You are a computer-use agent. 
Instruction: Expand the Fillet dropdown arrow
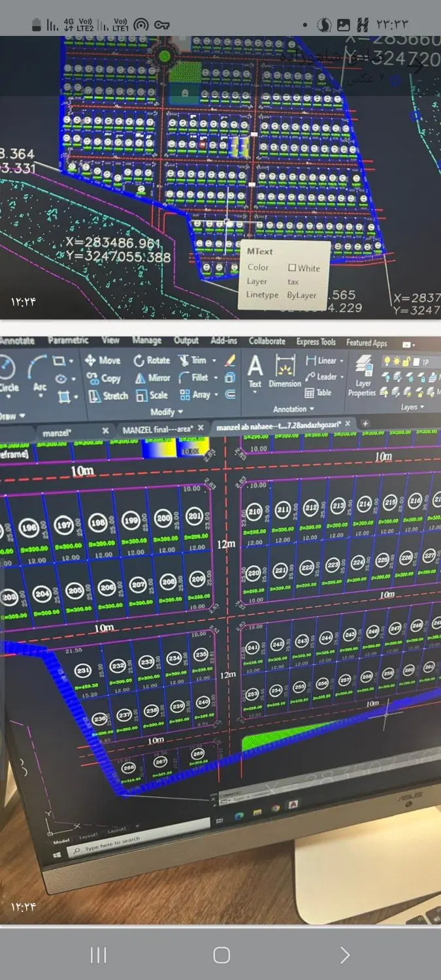click(216, 378)
